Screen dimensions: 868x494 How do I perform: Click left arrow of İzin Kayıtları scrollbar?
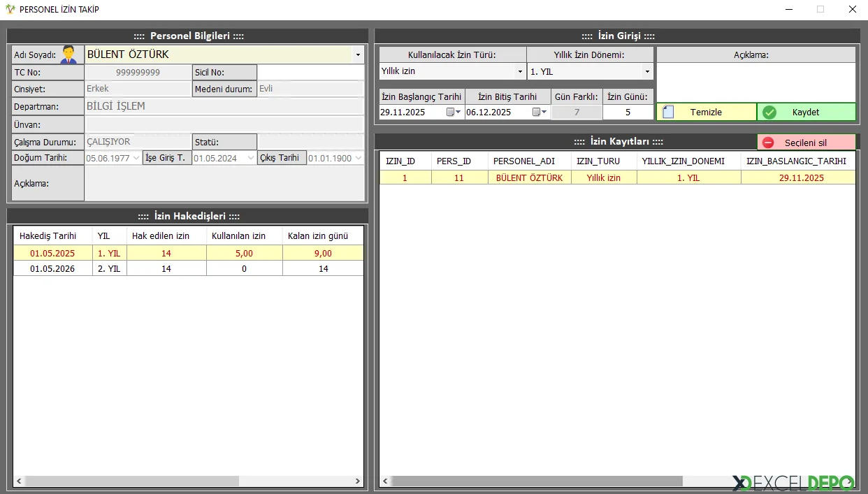[385, 481]
